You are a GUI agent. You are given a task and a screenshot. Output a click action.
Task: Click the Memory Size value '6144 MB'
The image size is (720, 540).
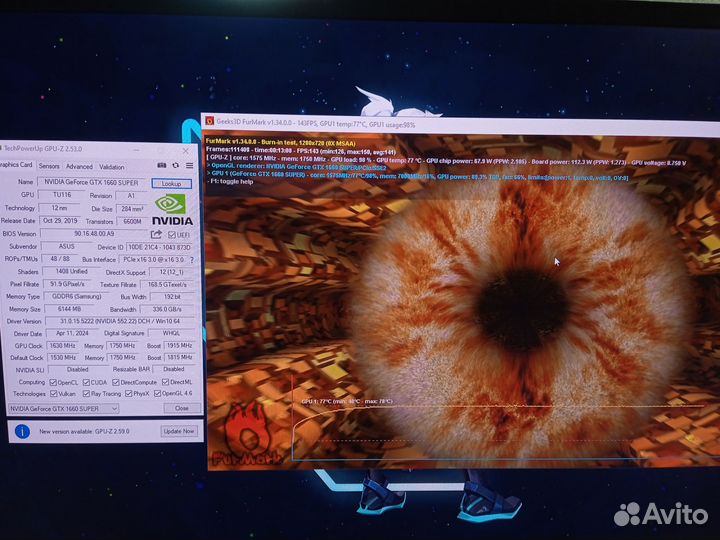(69, 309)
